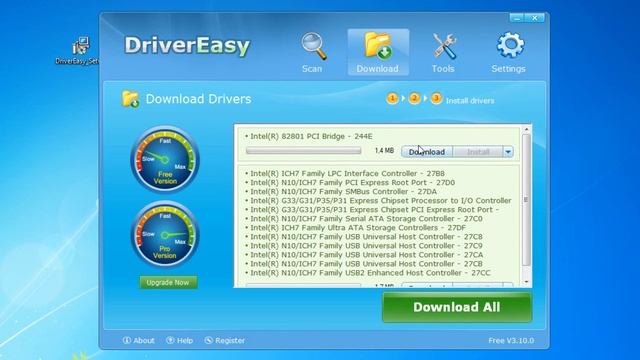Select 'USB Universal Host Controller - 27C9' row
Screen dimensions: 640x360
(364, 245)
